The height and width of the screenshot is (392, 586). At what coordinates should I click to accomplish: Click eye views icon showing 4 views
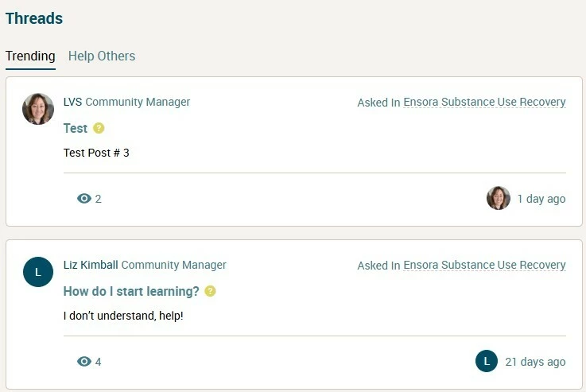pyautogui.click(x=84, y=361)
